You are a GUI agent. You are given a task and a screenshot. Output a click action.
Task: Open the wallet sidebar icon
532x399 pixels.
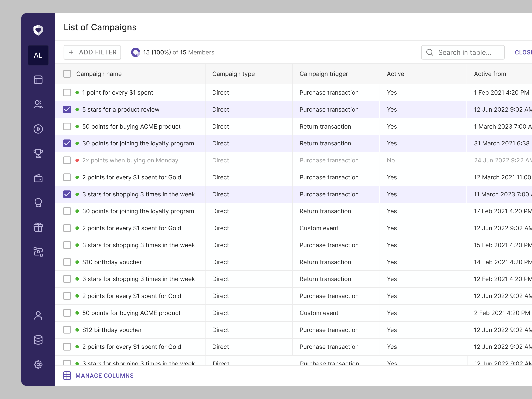click(x=38, y=178)
